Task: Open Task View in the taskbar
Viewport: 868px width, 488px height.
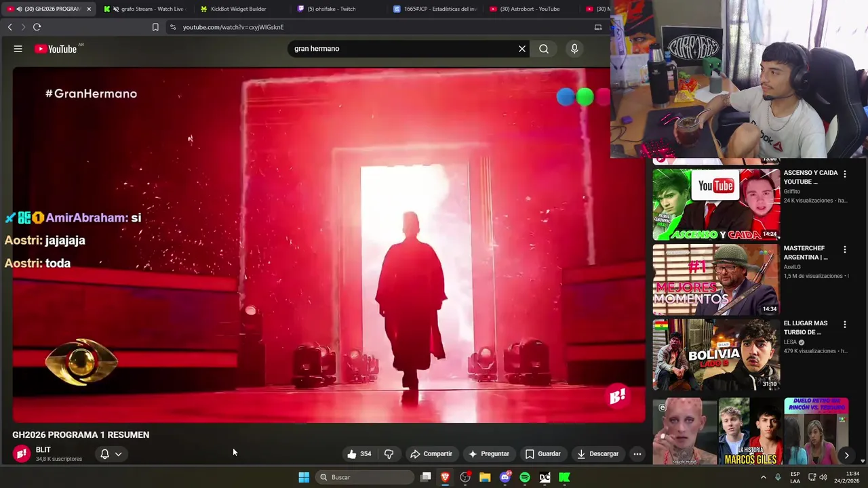Action: point(425,477)
